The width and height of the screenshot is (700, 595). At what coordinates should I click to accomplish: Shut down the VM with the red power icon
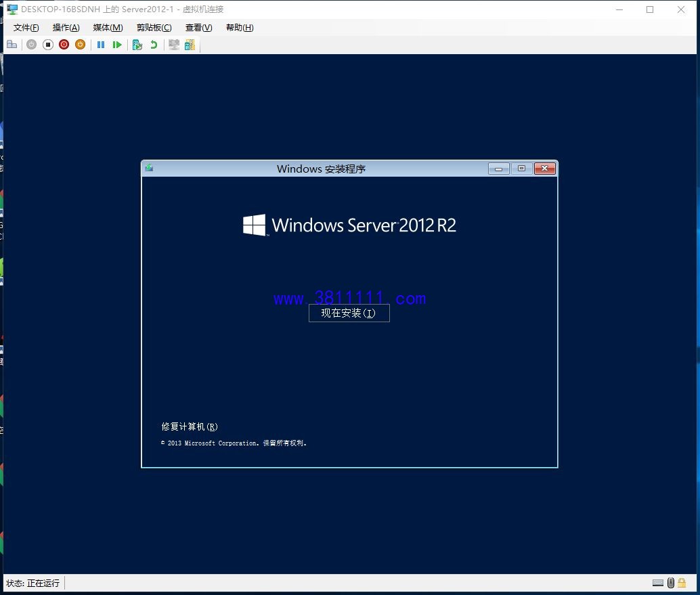point(64,45)
